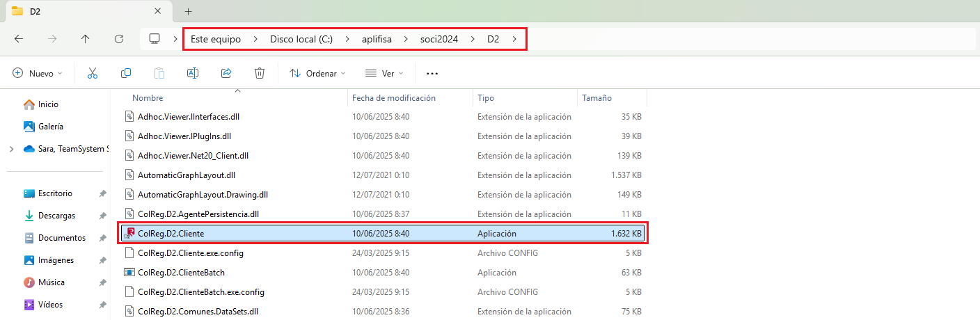The image size is (980, 320).
Task: Expand the Sara, TeamSystem OneDrive node
Action: coord(11,149)
